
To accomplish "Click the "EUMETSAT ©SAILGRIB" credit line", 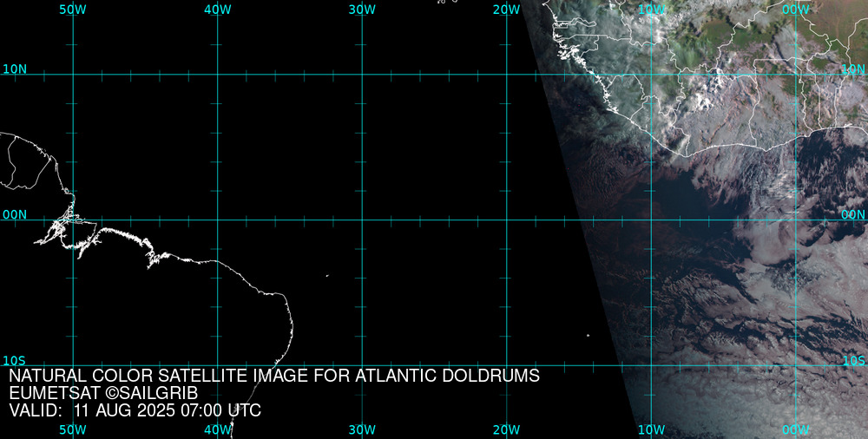I will [x=103, y=393].
